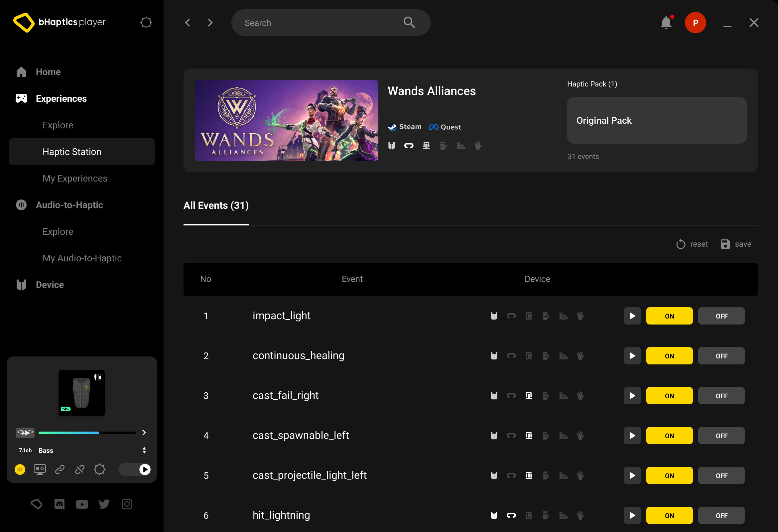The width and height of the screenshot is (778, 532).
Task: Switch to the All Events (31) tab
Action: [215, 205]
